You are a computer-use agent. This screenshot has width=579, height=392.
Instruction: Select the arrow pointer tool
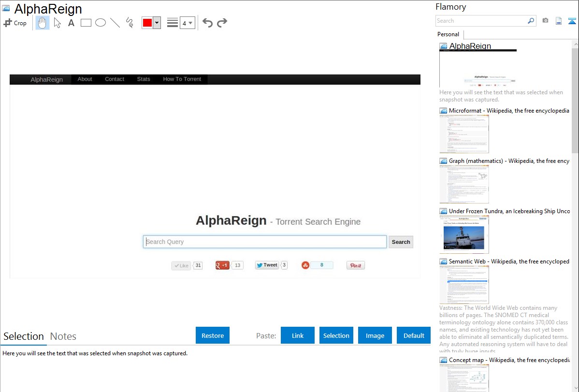pos(57,23)
